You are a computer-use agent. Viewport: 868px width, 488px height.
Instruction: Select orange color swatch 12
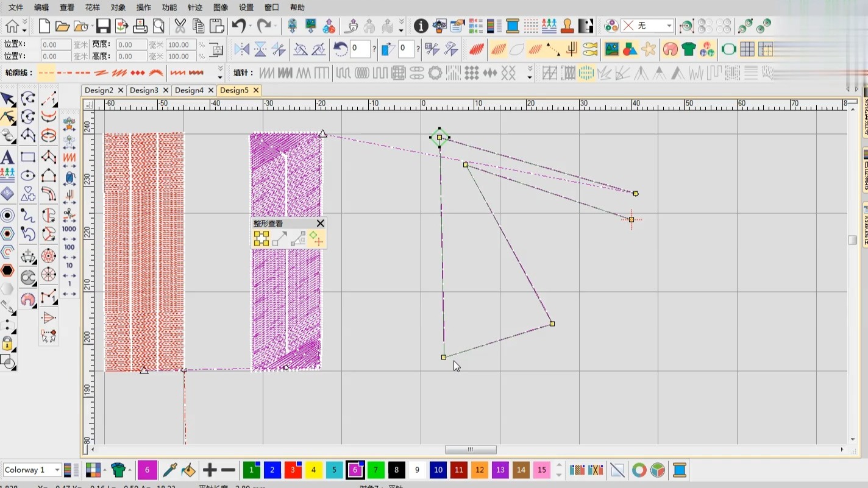(x=479, y=470)
